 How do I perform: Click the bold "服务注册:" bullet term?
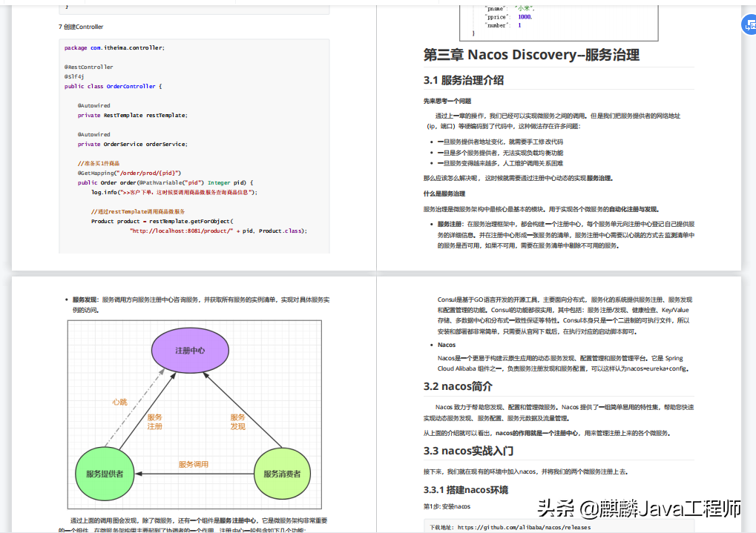(x=450, y=224)
